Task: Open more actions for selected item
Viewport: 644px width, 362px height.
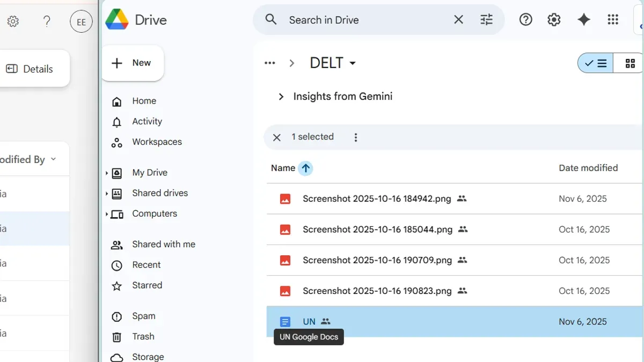Action: 355,137
